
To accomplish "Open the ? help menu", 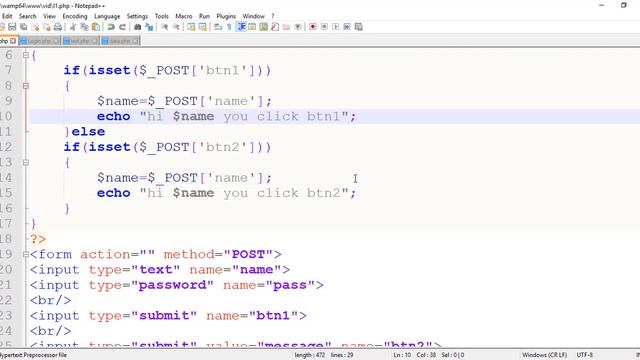I will click(273, 16).
